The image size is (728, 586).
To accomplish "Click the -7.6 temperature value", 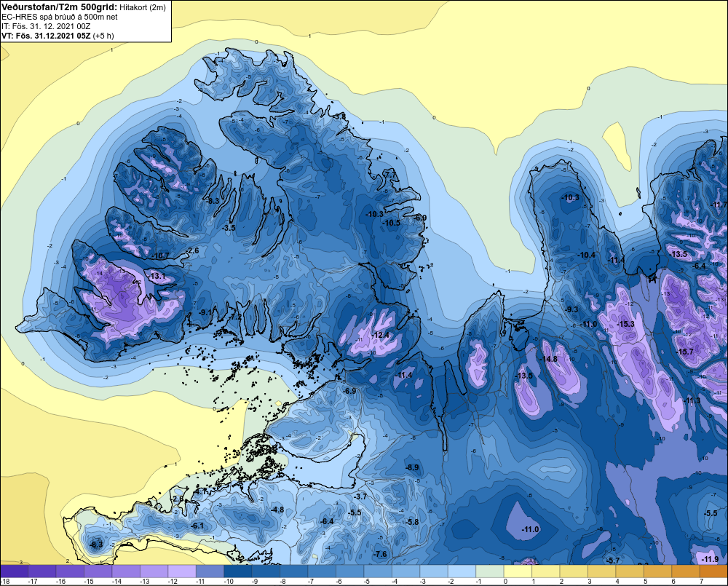I will click(380, 554).
